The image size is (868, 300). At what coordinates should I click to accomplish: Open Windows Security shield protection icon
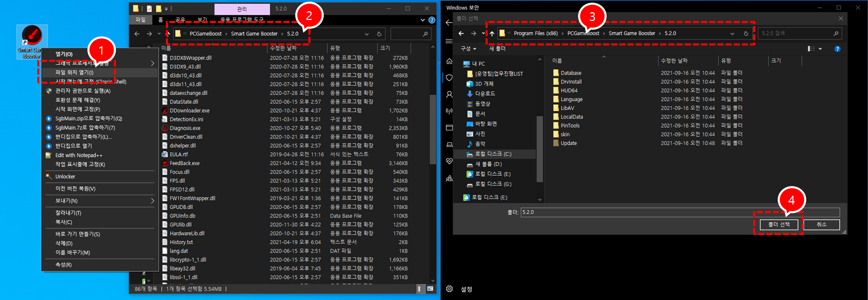point(449,78)
